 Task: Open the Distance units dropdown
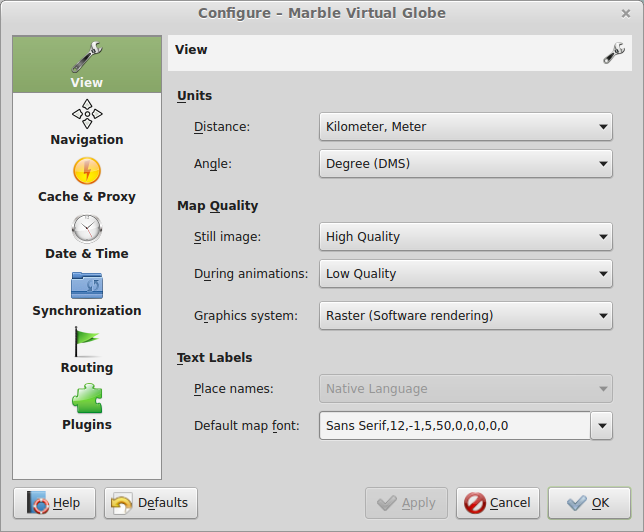coord(466,127)
